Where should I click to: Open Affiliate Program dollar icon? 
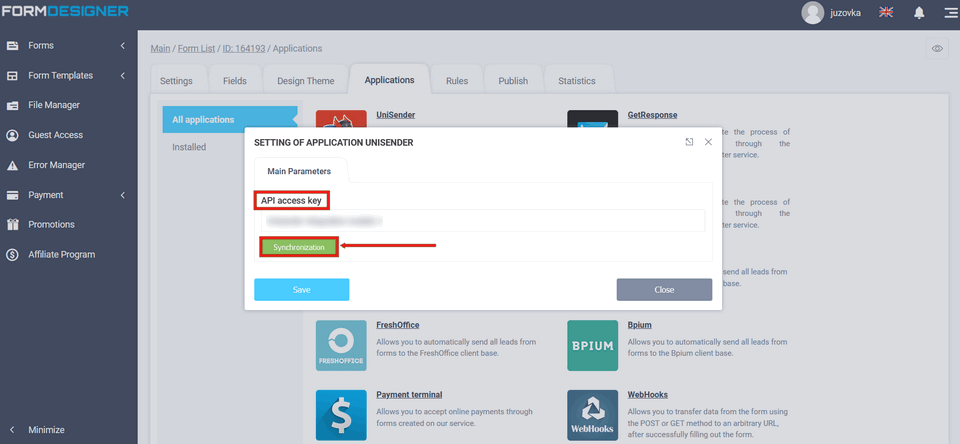coord(12,255)
